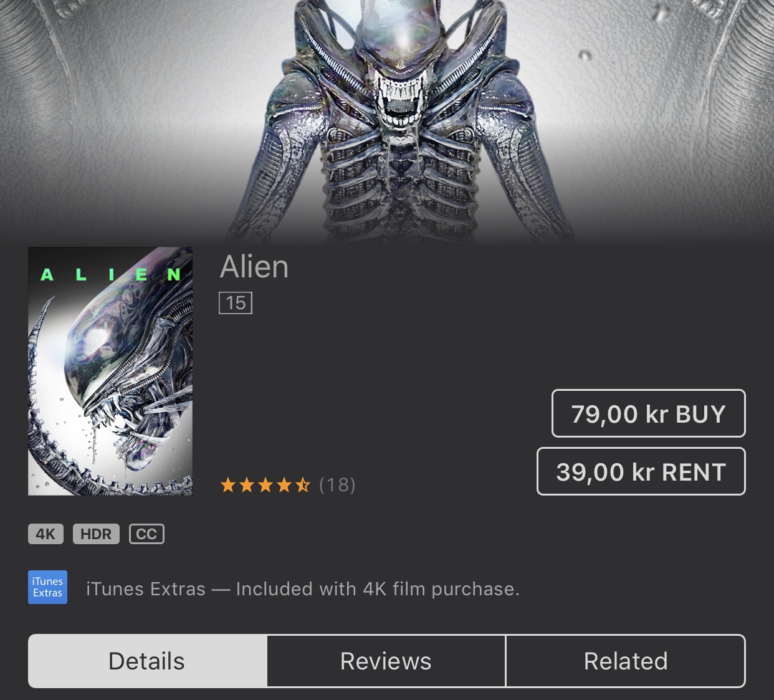Viewport: 774px width, 700px height.
Task: Click the green ALIEN lettering on the poster
Action: click(110, 275)
